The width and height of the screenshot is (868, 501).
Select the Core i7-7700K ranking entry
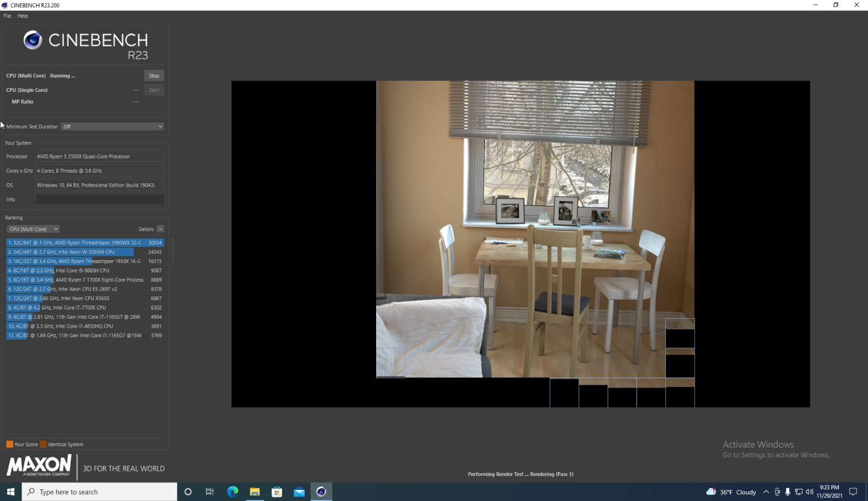pos(85,308)
